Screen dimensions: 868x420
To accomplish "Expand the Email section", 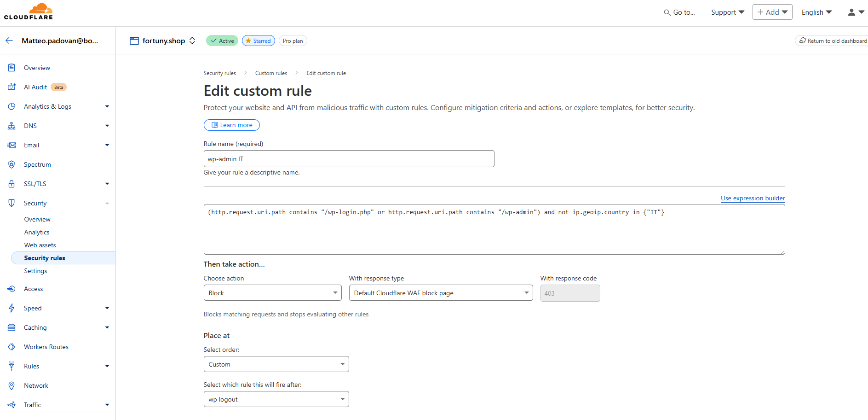I will [107, 145].
